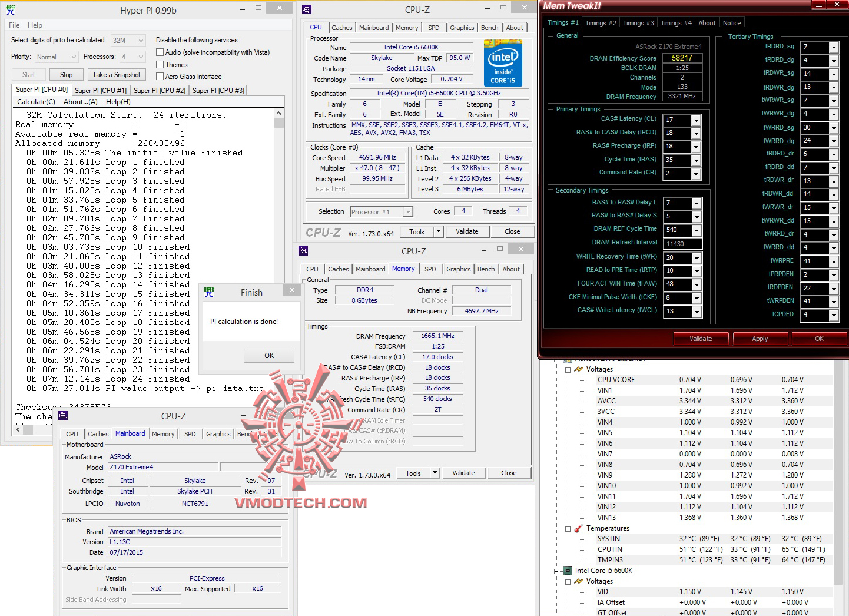Switch to the Super PI [CPU #3] tab
The image size is (849, 616).
(x=218, y=91)
